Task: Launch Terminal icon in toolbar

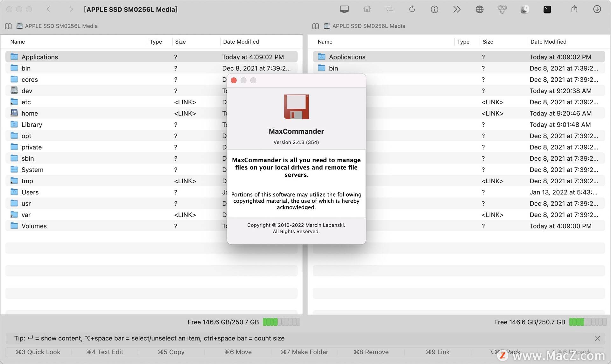Action: pyautogui.click(x=547, y=9)
